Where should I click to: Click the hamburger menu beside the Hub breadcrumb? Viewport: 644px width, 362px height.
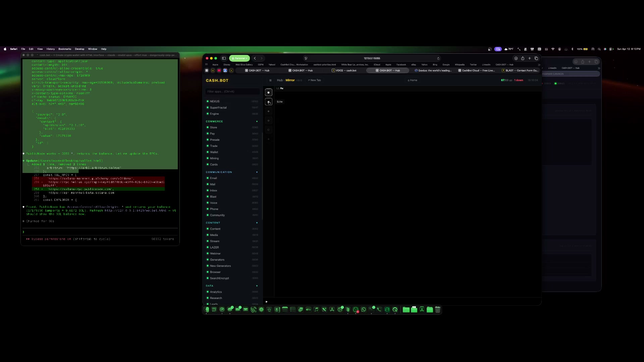pyautogui.click(x=271, y=80)
